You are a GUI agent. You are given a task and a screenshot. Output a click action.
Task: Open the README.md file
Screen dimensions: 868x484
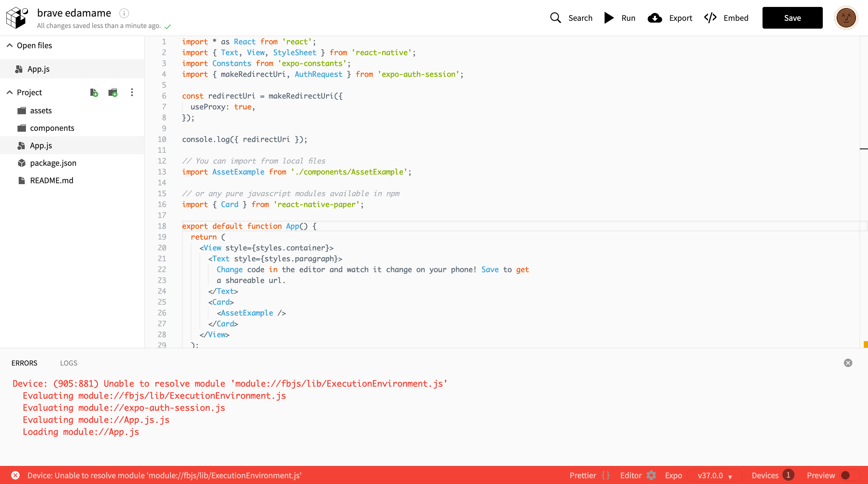51,180
